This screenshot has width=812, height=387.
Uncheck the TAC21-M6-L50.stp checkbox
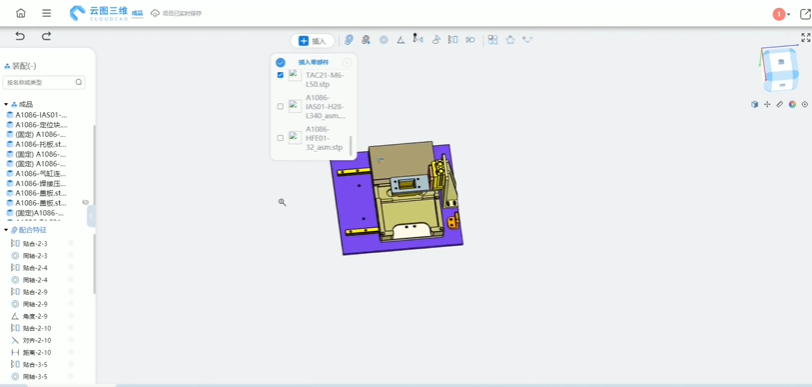pos(280,75)
